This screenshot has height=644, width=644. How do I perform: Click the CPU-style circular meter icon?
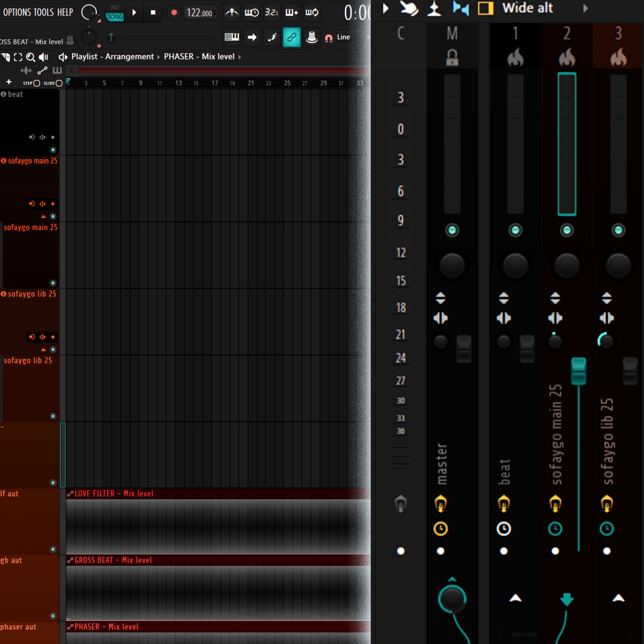pos(89,12)
